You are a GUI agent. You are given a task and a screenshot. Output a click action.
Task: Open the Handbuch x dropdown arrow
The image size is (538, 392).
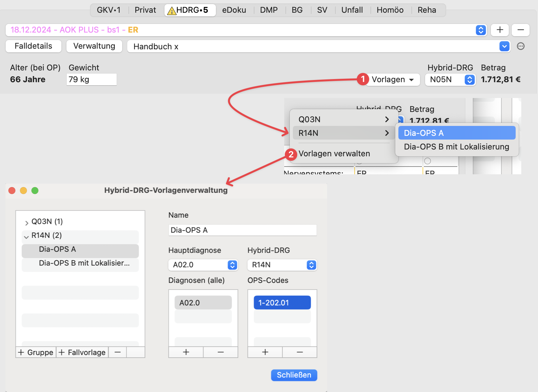point(504,47)
